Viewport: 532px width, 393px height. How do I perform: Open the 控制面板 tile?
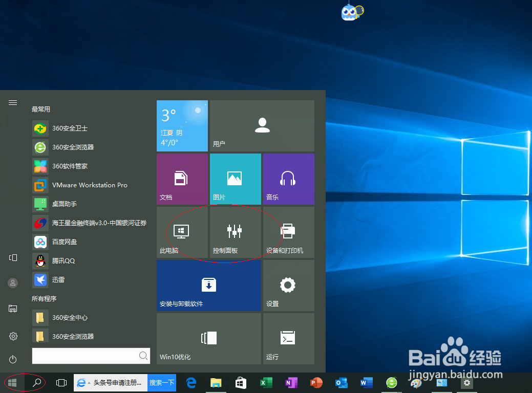coord(236,232)
